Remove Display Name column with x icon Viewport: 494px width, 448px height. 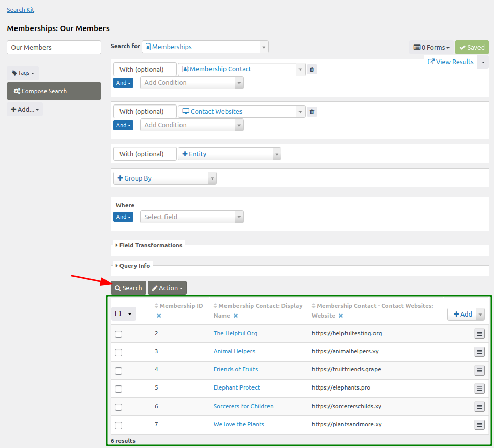[x=236, y=316]
